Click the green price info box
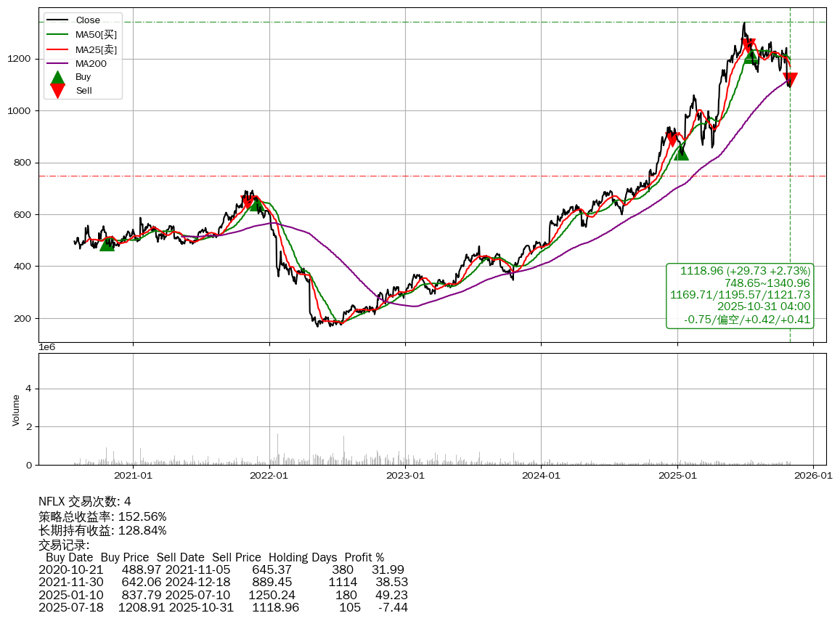840x621 pixels. point(740,296)
